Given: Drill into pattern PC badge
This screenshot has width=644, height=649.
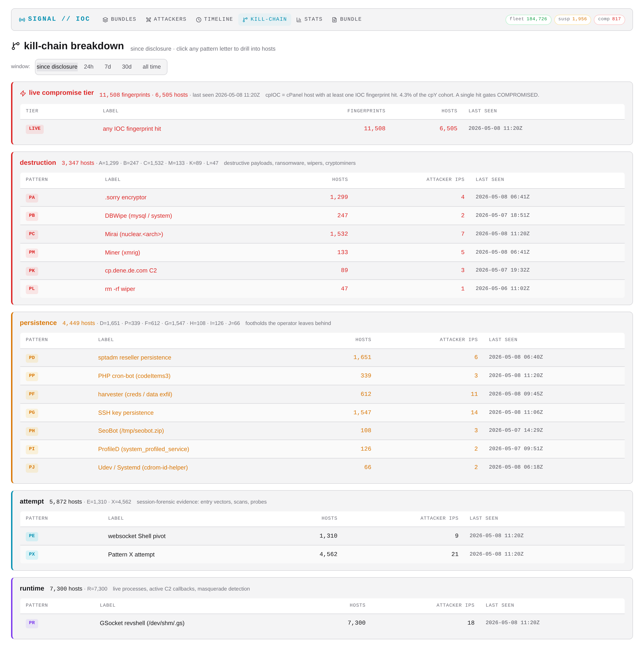Looking at the screenshot, I should point(32,235).
